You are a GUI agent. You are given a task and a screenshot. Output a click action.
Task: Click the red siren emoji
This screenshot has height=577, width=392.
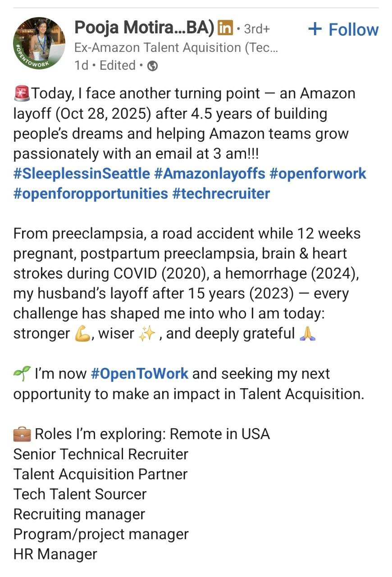coord(22,94)
